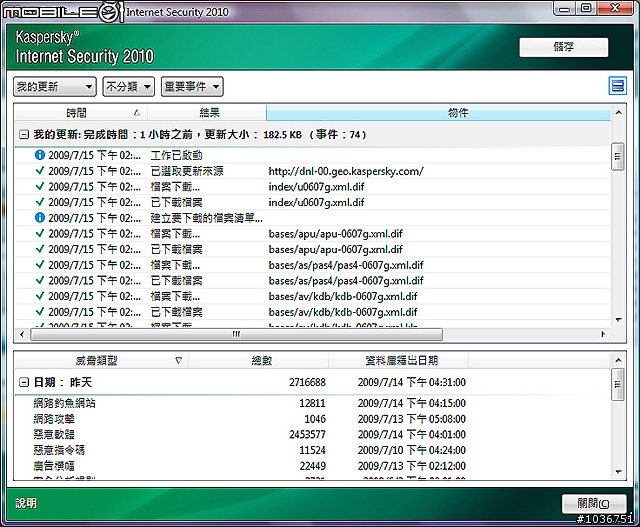Minimize the Internet Security 2010 window
Image resolution: width=640 pixels, height=527 pixels.
(564, 9)
